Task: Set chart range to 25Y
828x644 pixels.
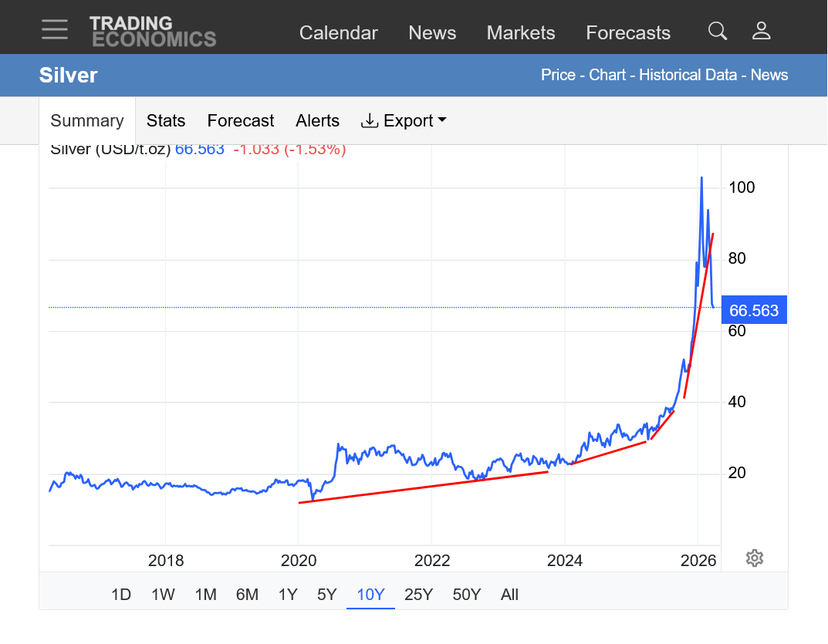Action: click(418, 595)
